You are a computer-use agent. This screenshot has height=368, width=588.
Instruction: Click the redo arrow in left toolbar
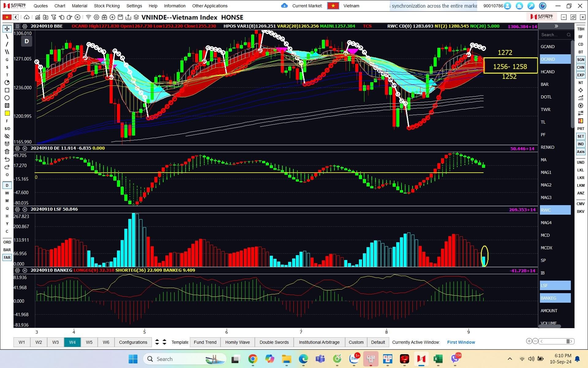tap(7, 167)
